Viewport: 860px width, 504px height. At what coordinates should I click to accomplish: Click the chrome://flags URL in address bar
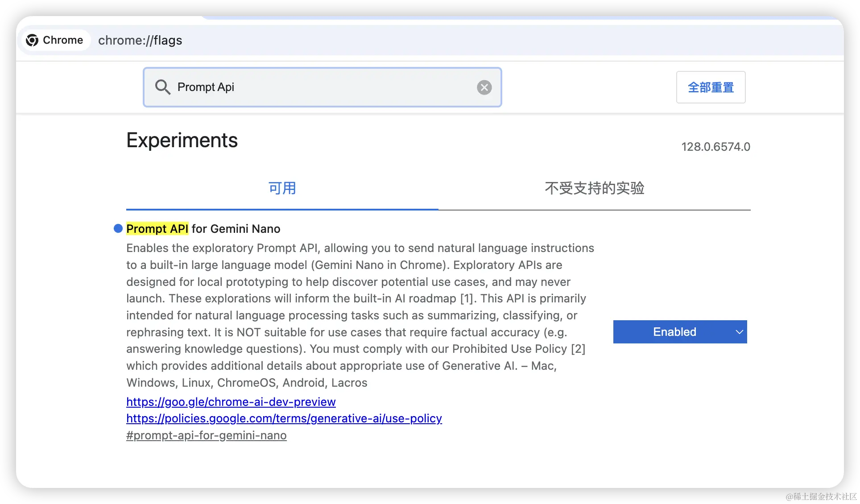click(x=140, y=40)
